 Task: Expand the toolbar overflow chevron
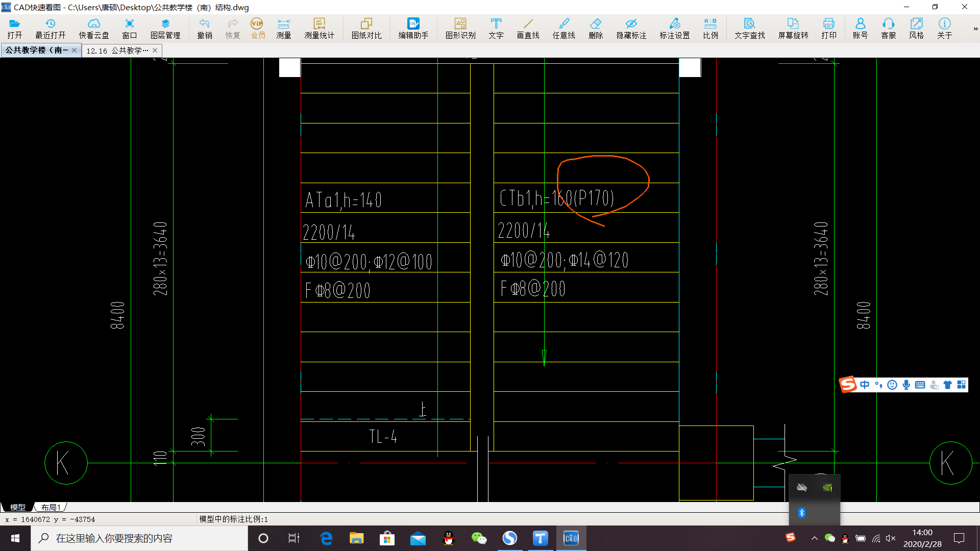pyautogui.click(x=975, y=29)
